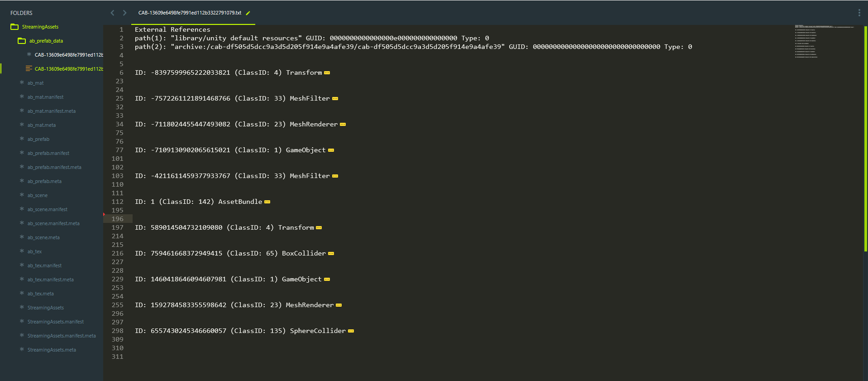Open the first CAB-13609e6498fe7991ed112b file
868x381 pixels.
69,55
